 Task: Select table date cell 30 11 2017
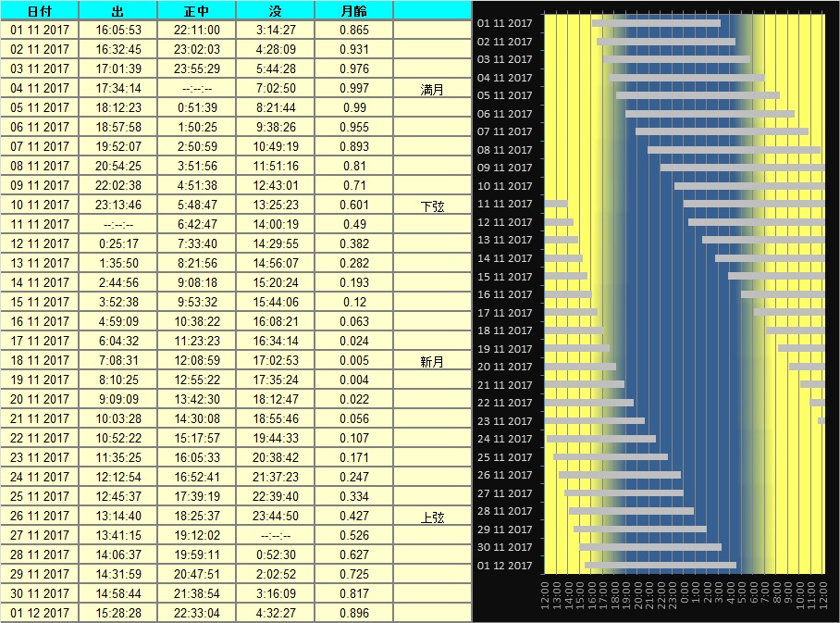(x=40, y=593)
